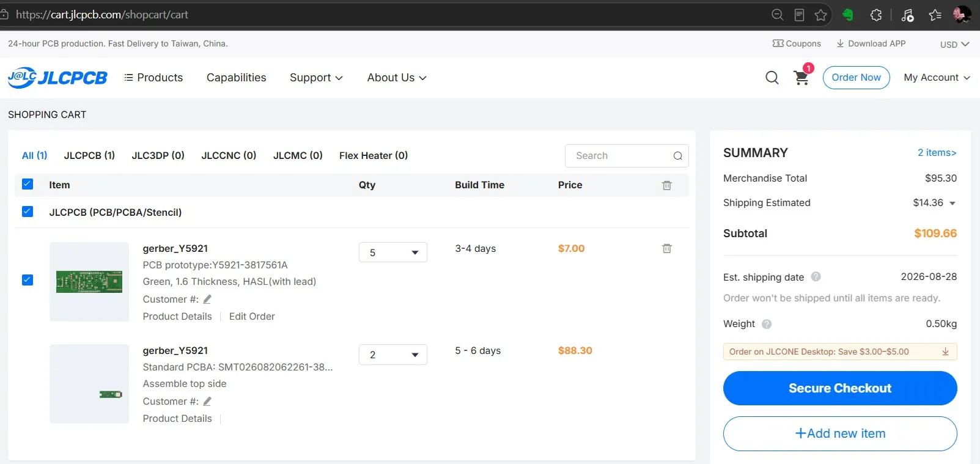The height and width of the screenshot is (464, 980).
Task: Click the 2026-08-28 shipping date
Action: point(929,277)
